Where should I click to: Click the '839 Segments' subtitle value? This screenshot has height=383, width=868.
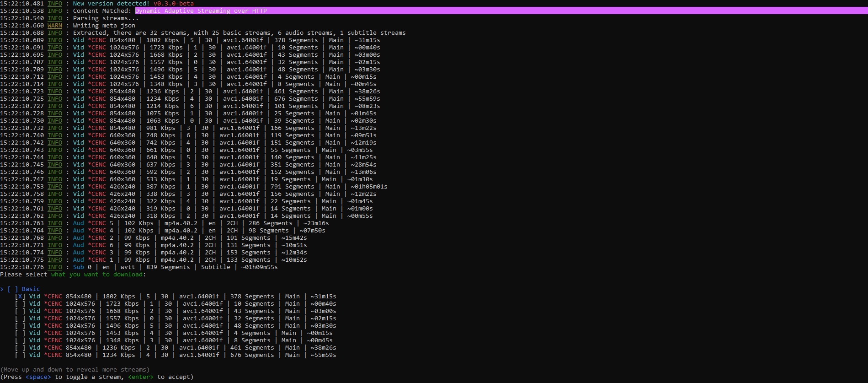pyautogui.click(x=168, y=267)
